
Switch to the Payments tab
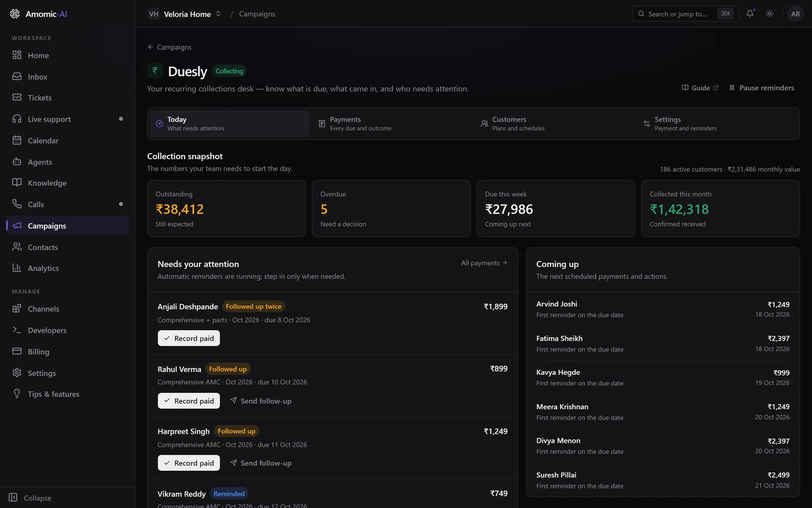[392, 123]
